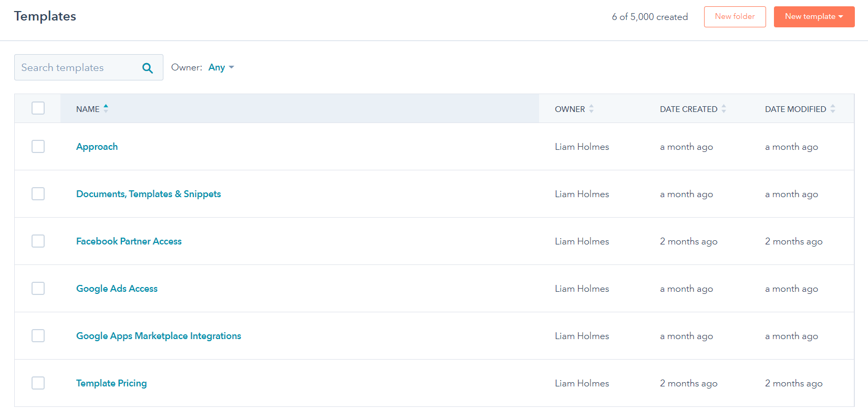The width and height of the screenshot is (868, 419).
Task: Select the Facebook Partner Access checkbox
Action: (x=38, y=241)
